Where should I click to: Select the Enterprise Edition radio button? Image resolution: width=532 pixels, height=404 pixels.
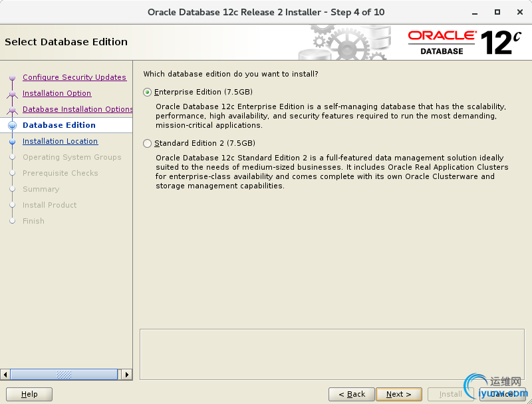pos(147,93)
